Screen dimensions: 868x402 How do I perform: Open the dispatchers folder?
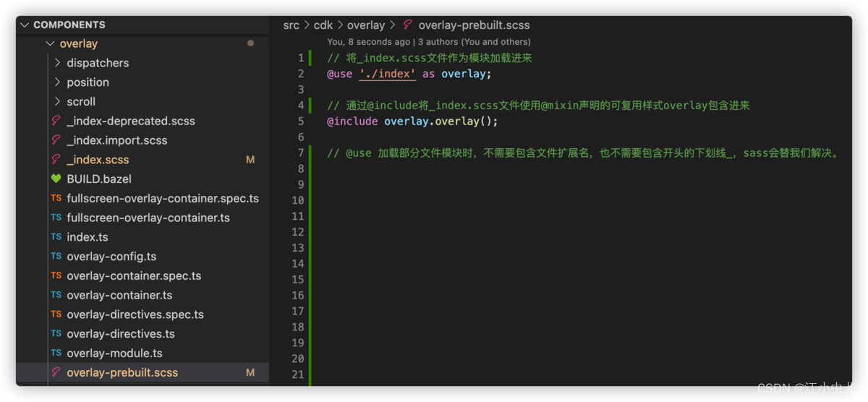(x=98, y=63)
